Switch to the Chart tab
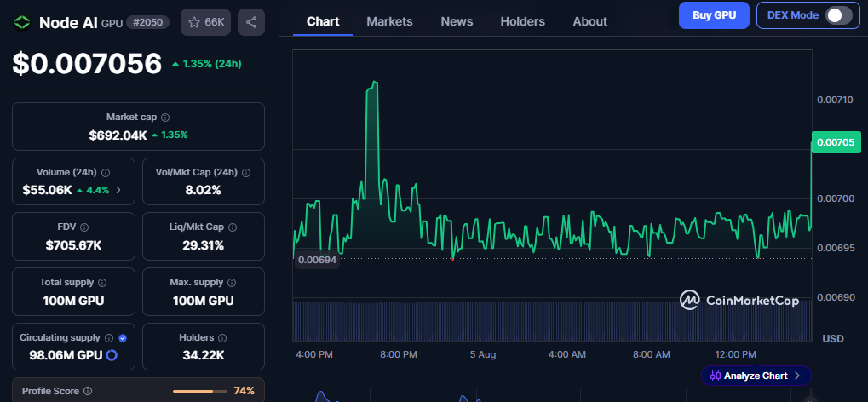This screenshot has width=868, height=402. coord(323,21)
